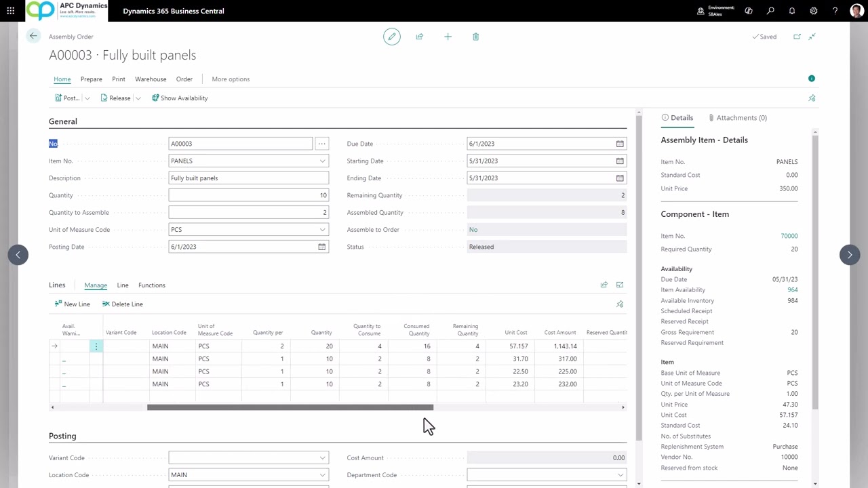This screenshot has height=488, width=868.
Task: Pin the Lines action bar
Action: click(x=620, y=304)
